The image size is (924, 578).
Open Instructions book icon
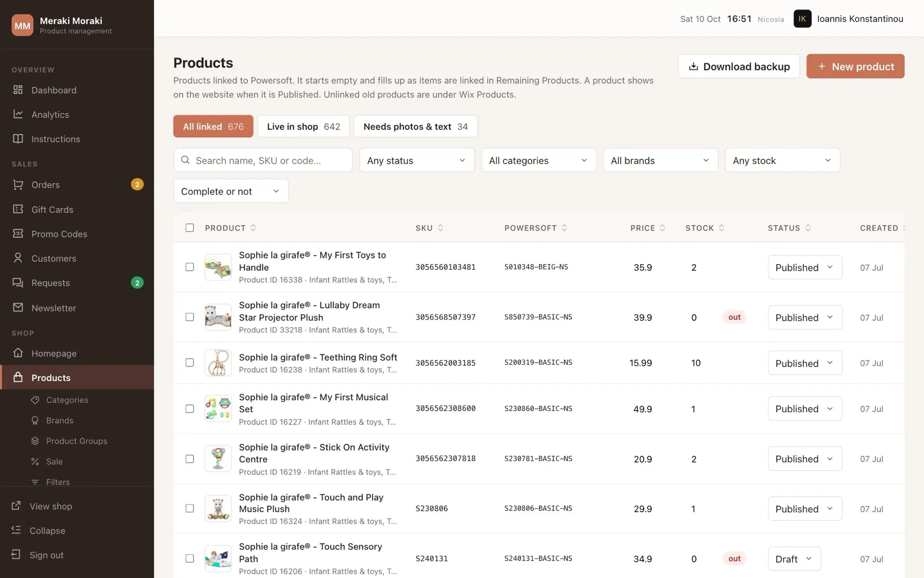pyautogui.click(x=18, y=139)
